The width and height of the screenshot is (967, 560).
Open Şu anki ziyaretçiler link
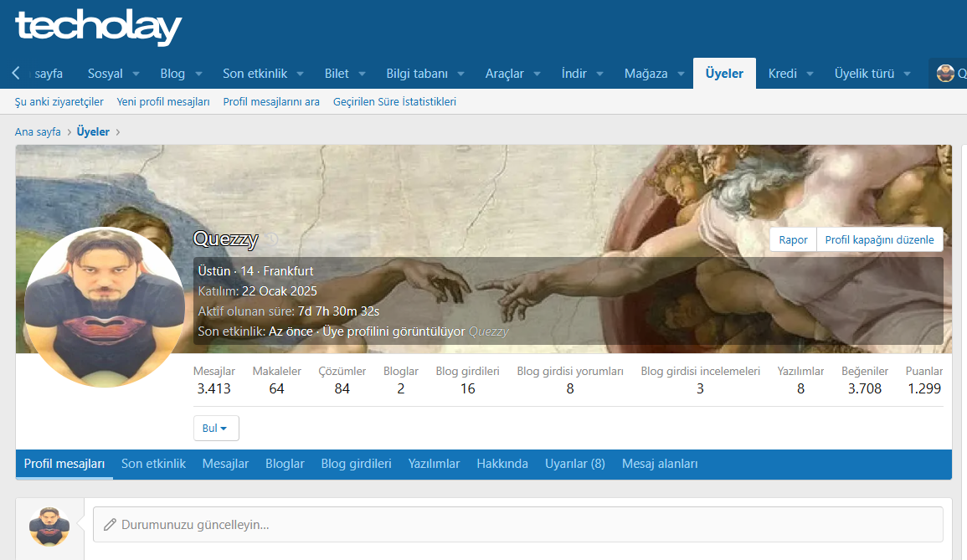coord(59,102)
